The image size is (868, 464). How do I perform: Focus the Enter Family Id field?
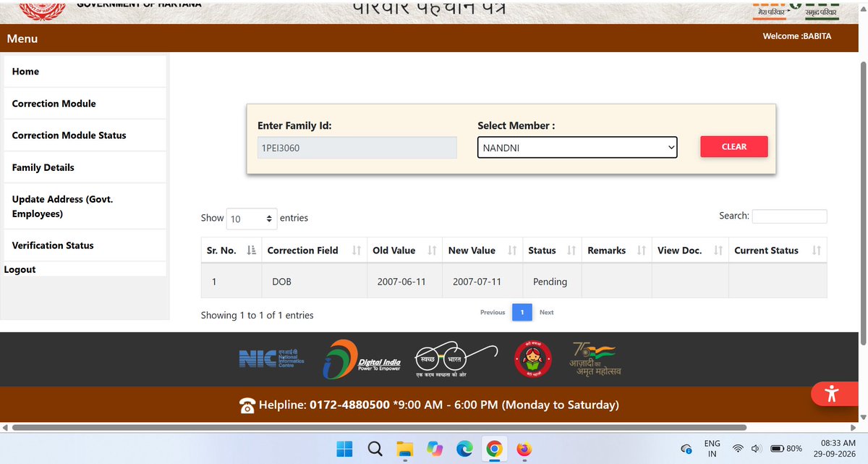coord(357,148)
